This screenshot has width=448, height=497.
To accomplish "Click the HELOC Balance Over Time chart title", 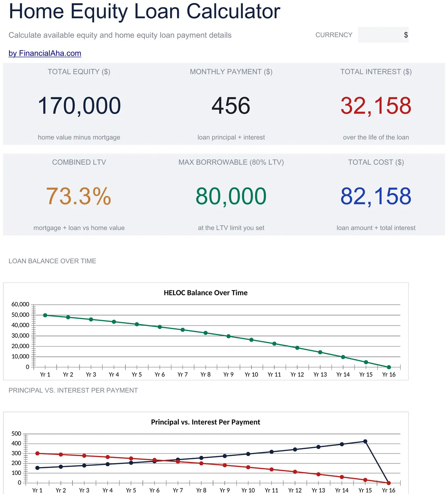I will click(206, 293).
